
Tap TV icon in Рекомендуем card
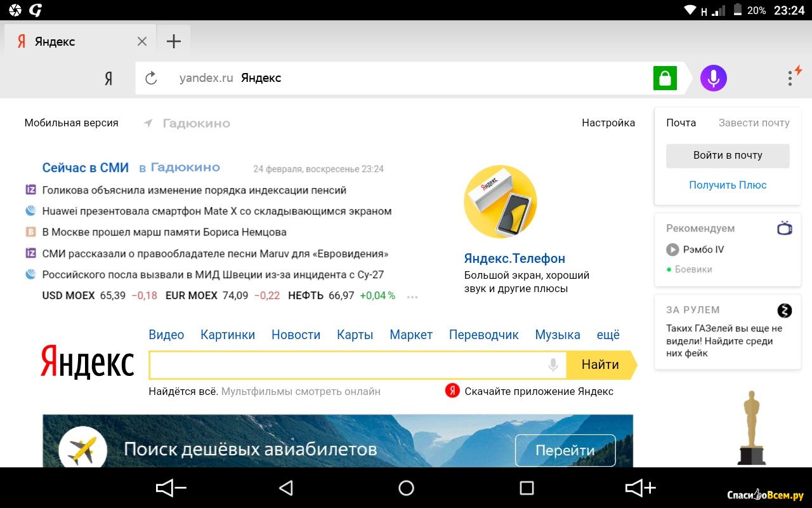[x=785, y=228]
